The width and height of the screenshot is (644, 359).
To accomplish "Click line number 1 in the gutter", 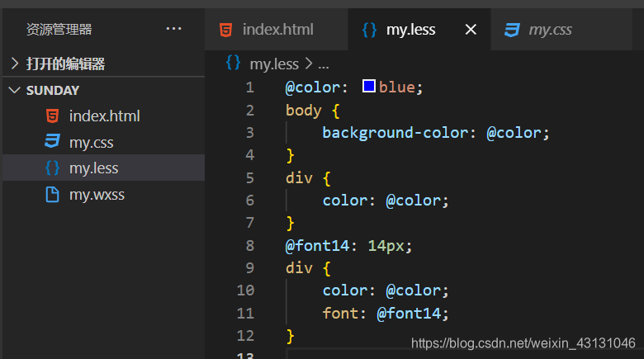I will coord(249,87).
